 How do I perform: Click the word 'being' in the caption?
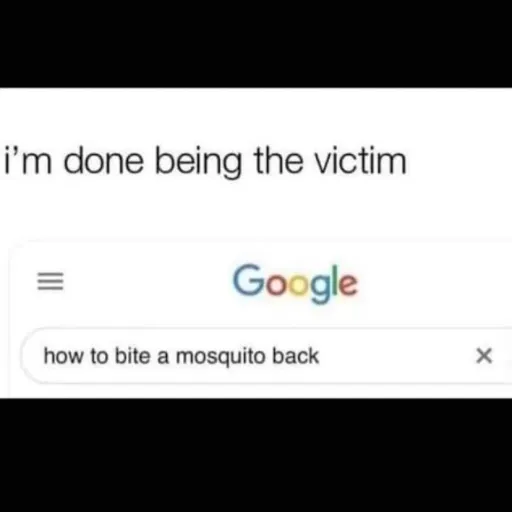click(x=198, y=162)
